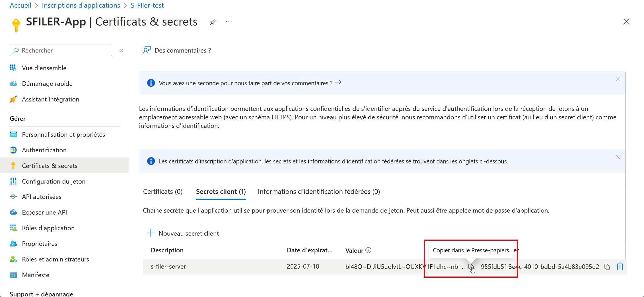Dismiss the certificates info banner
This screenshot has width=644, height=297.
tap(618, 157)
